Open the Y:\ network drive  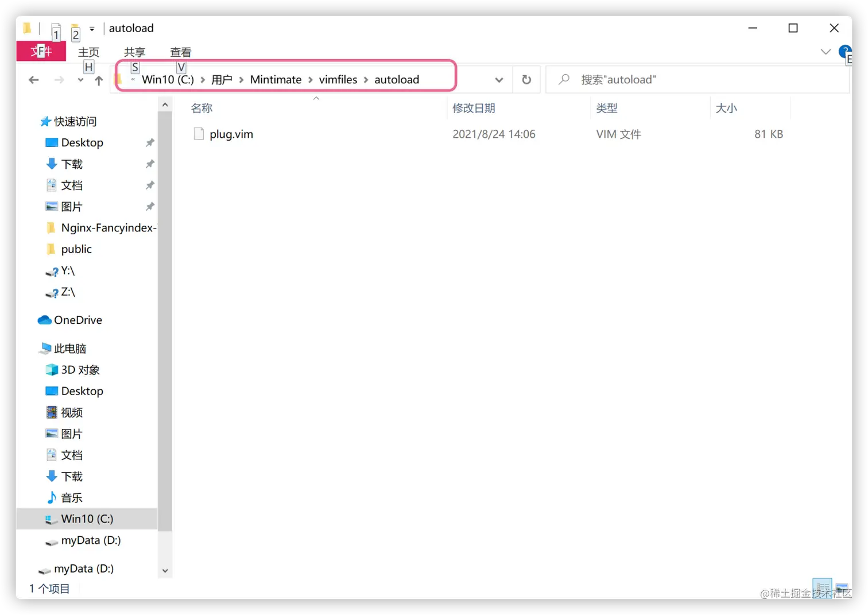point(68,270)
